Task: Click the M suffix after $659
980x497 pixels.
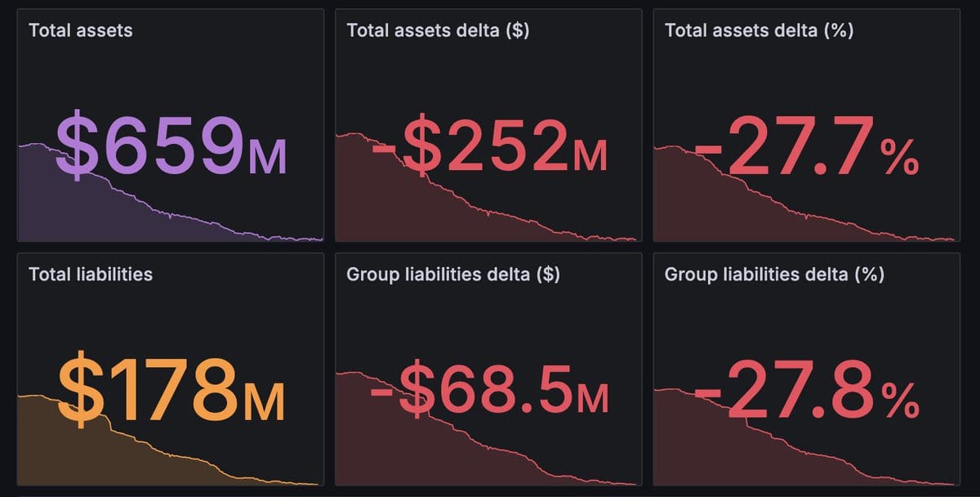Action: (267, 158)
